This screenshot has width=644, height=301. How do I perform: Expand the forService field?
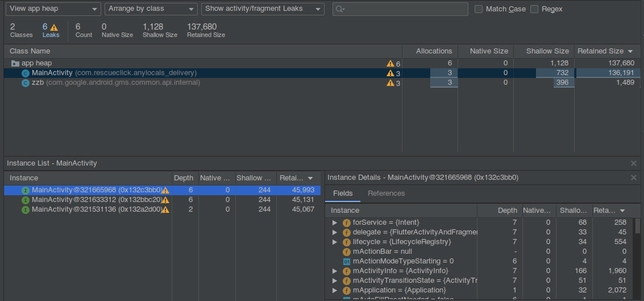tap(335, 222)
